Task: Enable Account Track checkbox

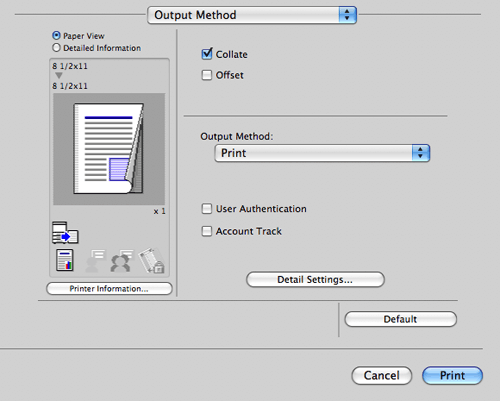Action: point(207,231)
